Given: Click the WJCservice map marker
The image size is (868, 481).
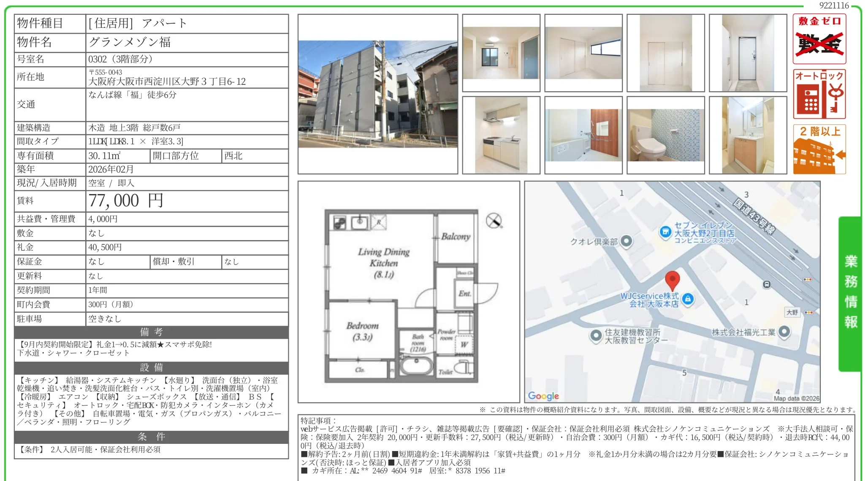Looking at the screenshot, I should pos(688,299).
